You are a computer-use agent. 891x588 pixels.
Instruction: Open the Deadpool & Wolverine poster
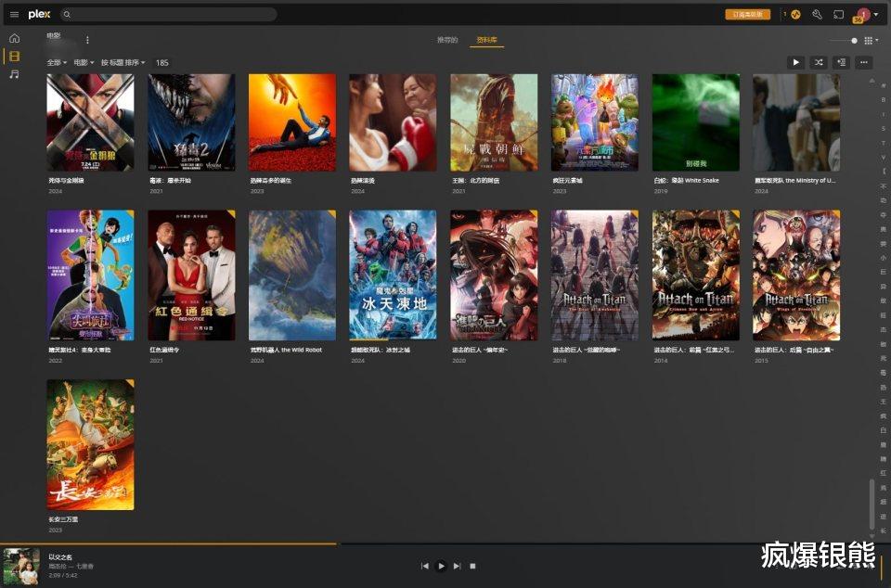(x=90, y=122)
